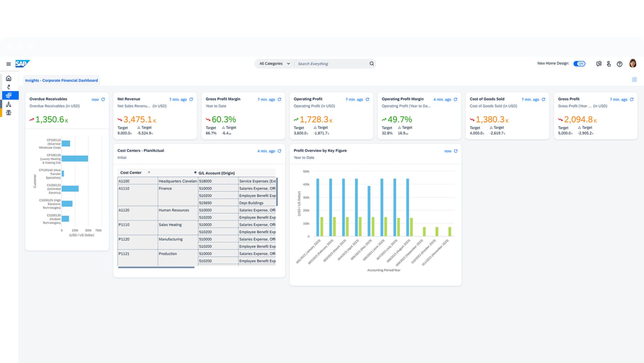Refresh the Net Revenue card

[x=191, y=99]
